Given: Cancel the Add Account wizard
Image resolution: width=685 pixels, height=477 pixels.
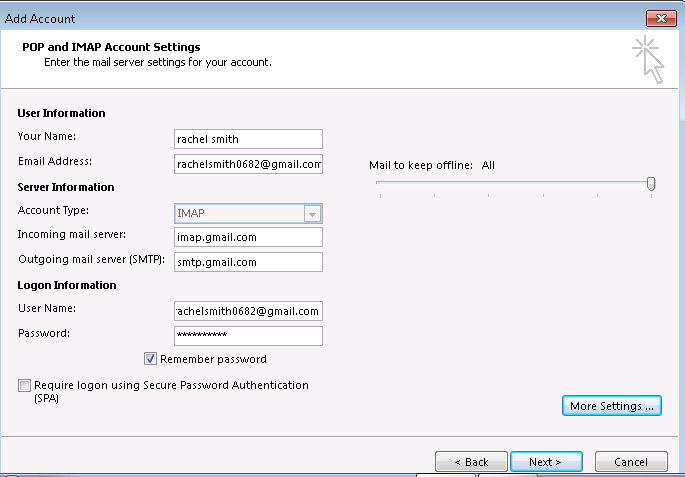Looking at the screenshot, I should (x=631, y=462).
